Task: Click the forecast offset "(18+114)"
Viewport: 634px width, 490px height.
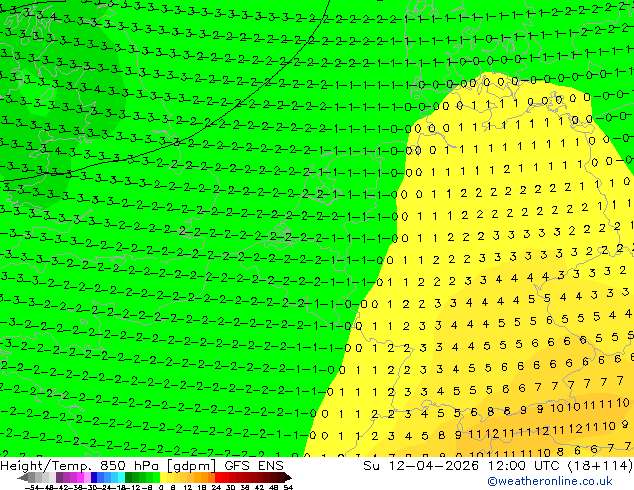Action: (600, 466)
